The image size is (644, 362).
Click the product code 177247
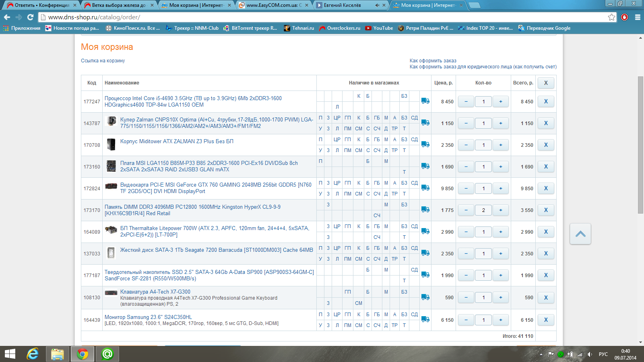pos(92,101)
